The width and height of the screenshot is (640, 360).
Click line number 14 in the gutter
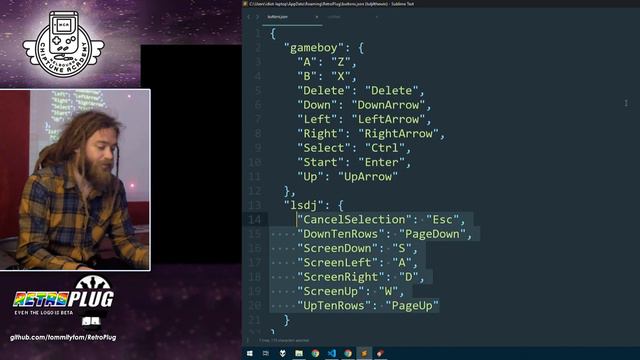[255, 220]
